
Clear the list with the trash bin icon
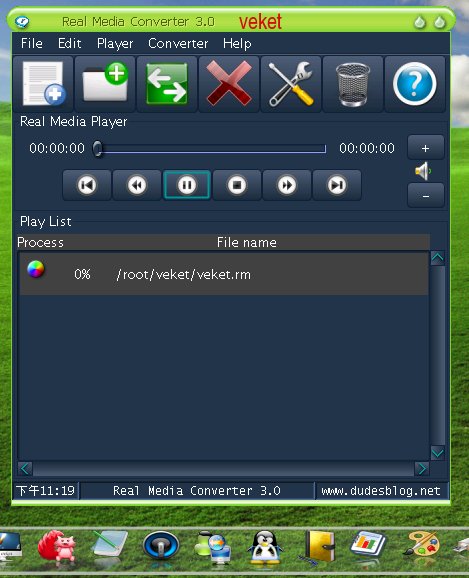pyautogui.click(x=353, y=84)
